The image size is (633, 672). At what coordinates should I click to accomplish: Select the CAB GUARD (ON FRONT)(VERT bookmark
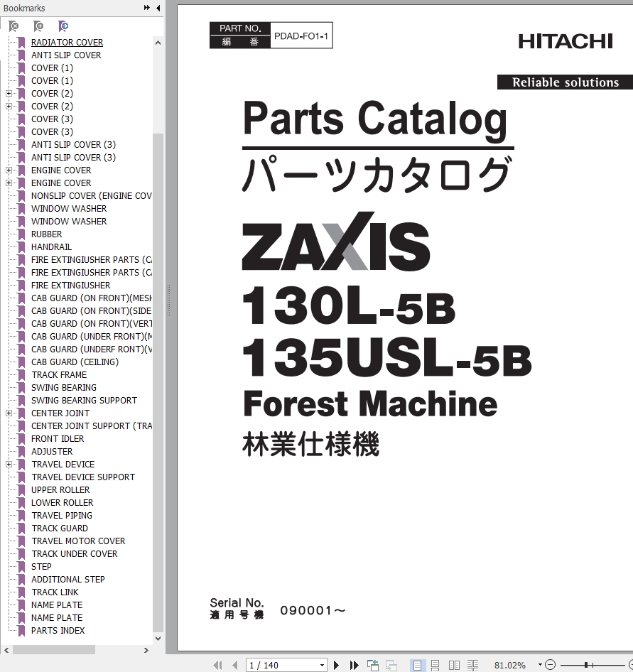click(91, 324)
